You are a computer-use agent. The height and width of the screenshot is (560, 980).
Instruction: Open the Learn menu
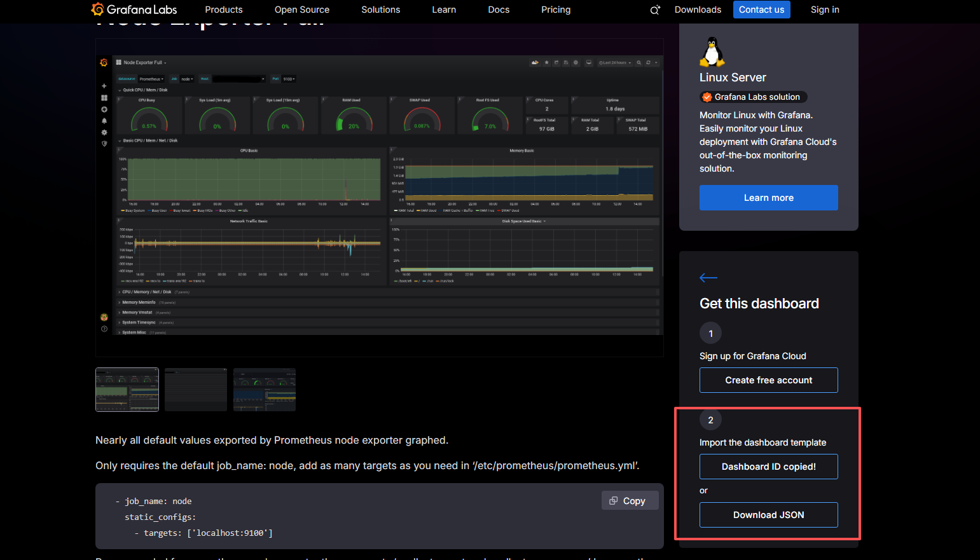point(443,10)
